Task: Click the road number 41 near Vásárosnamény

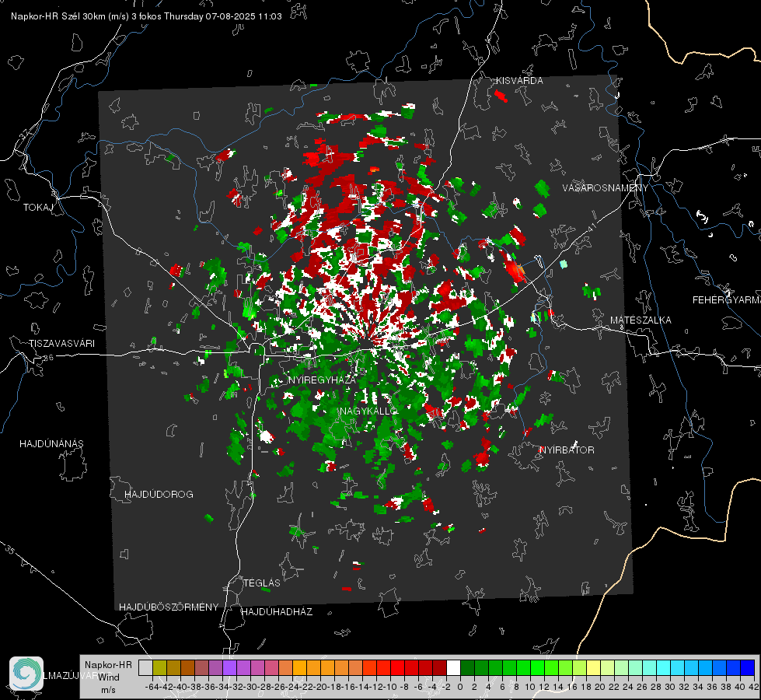Action: coord(591,228)
